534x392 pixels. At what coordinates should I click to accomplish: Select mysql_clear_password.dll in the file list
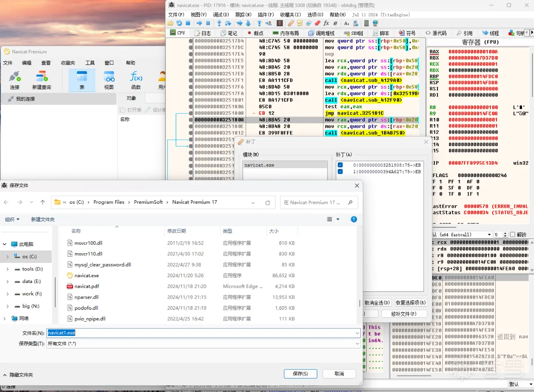103,265
